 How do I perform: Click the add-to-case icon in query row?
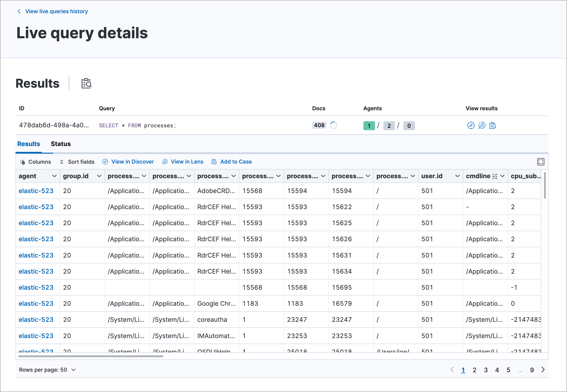coord(492,126)
